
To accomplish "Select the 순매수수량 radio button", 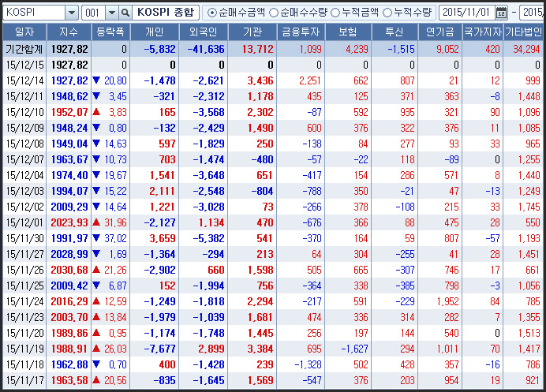I will [x=274, y=13].
